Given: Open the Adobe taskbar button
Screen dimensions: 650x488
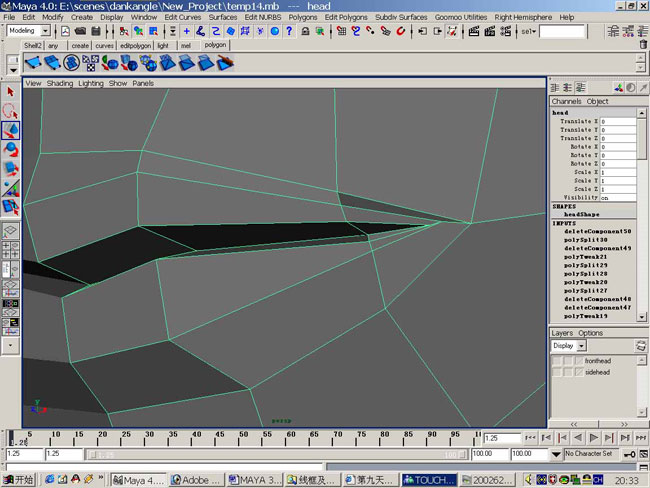Looking at the screenshot, I should coord(197,480).
